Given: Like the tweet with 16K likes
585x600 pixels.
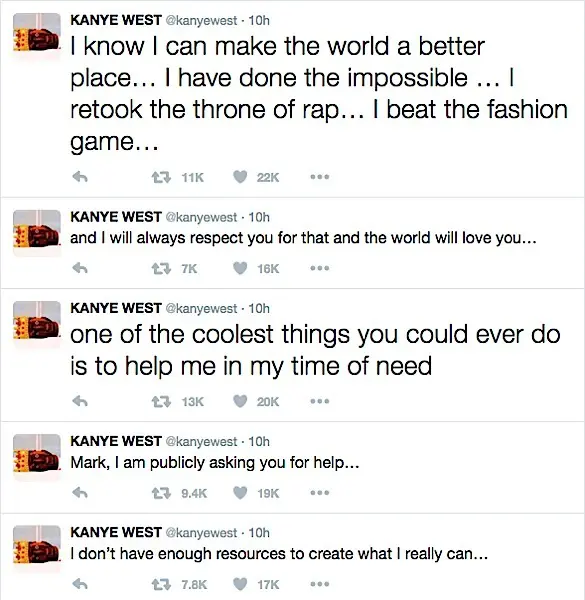Looking at the screenshot, I should pyautogui.click(x=240, y=268).
